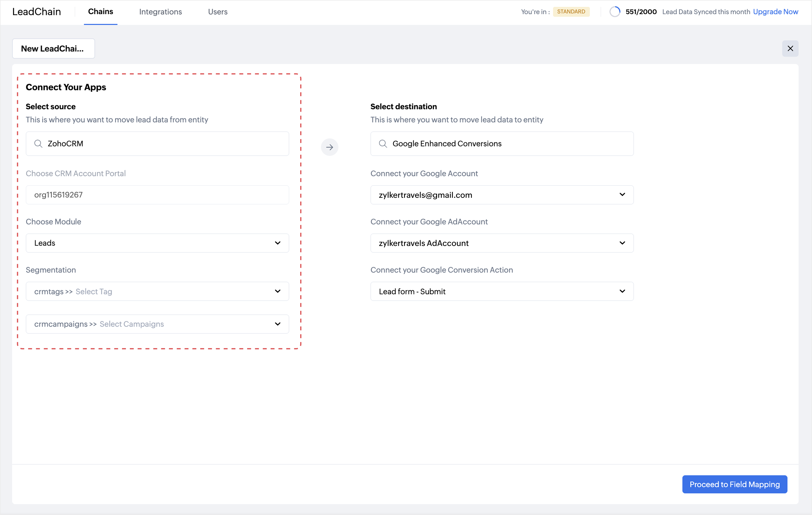Screen dimensions: 812x515
Task: Expand the zylkertravels@gmail.com account dropdown
Action: pos(622,195)
